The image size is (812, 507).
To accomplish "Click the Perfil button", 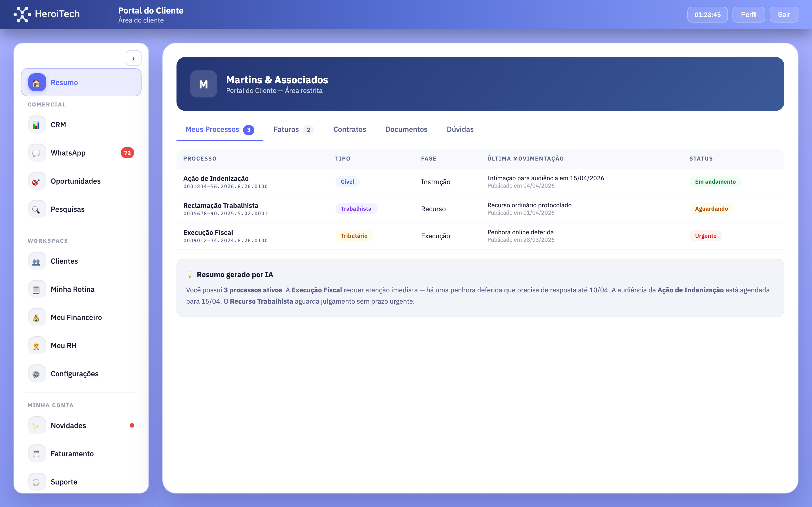I will tap(749, 14).
